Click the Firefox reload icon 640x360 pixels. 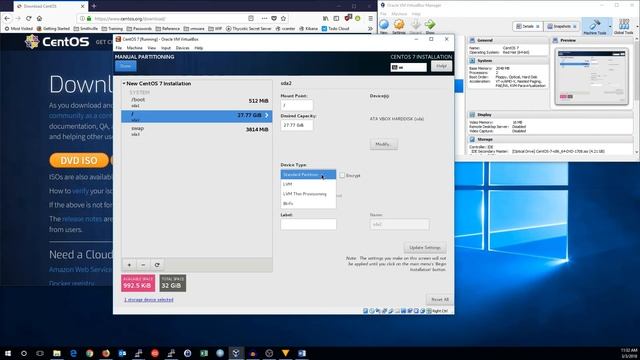pos(29,18)
